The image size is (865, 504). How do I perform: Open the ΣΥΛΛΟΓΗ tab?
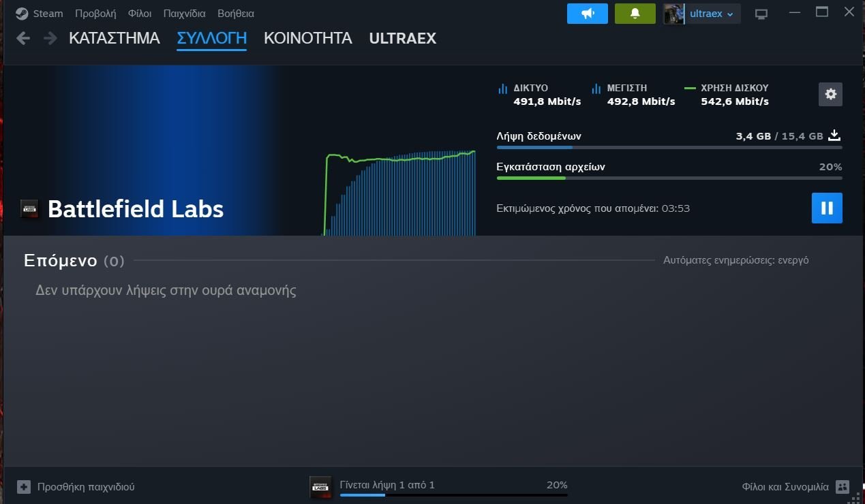(x=211, y=38)
